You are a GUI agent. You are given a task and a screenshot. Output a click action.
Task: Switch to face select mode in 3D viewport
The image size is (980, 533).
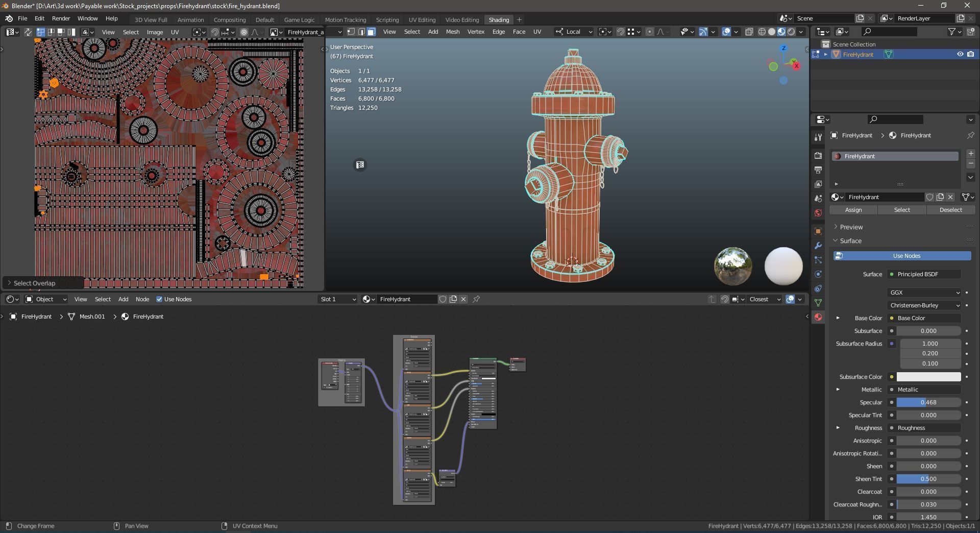click(371, 32)
